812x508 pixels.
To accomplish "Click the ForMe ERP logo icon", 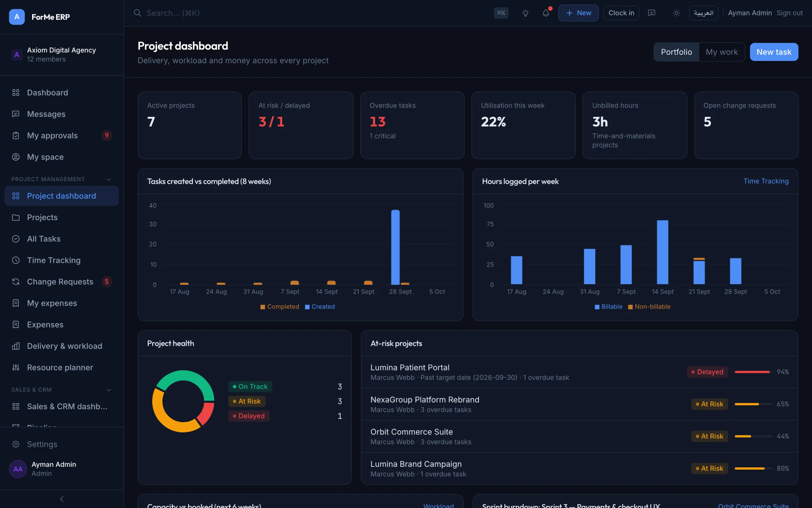I will [x=17, y=17].
